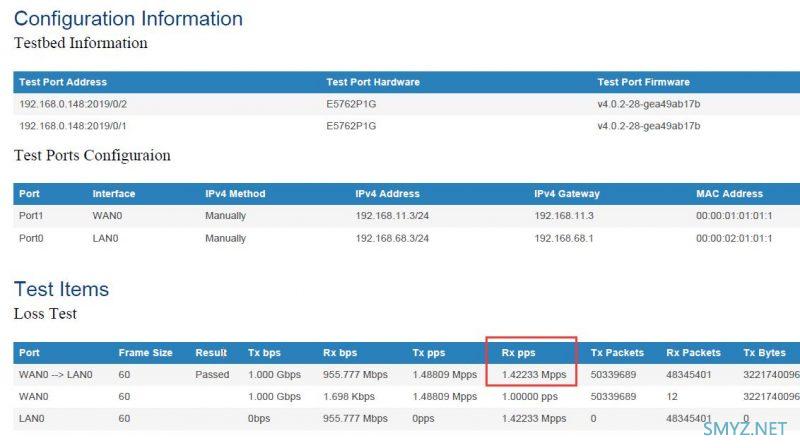
Task: Click the MAC Address column header
Action: 729,194
